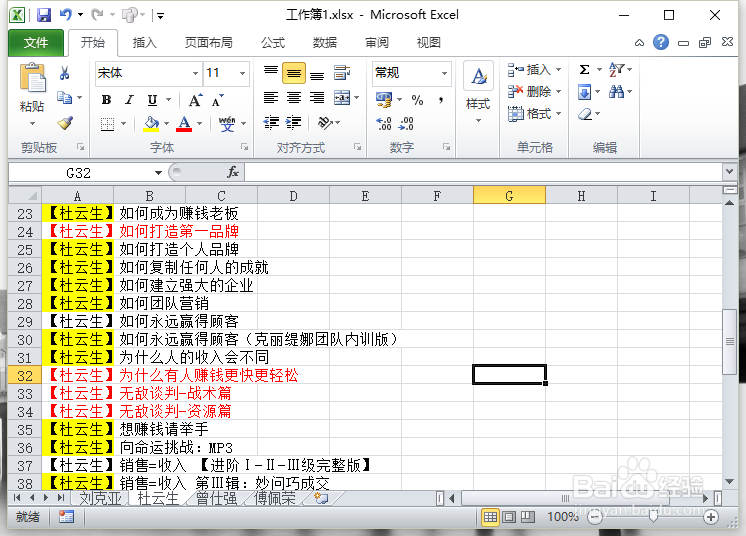The image size is (746, 536).
Task: Expand the formula bar chevron
Action: [x=729, y=171]
